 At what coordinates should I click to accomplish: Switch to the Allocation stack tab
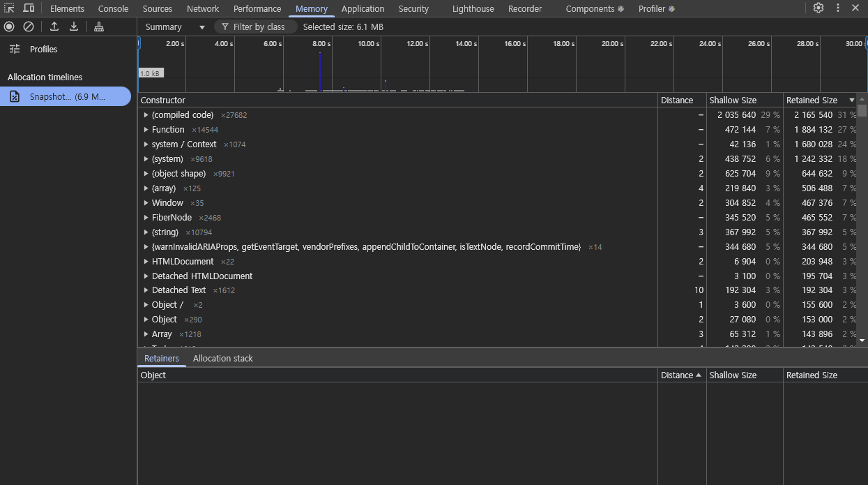(223, 359)
